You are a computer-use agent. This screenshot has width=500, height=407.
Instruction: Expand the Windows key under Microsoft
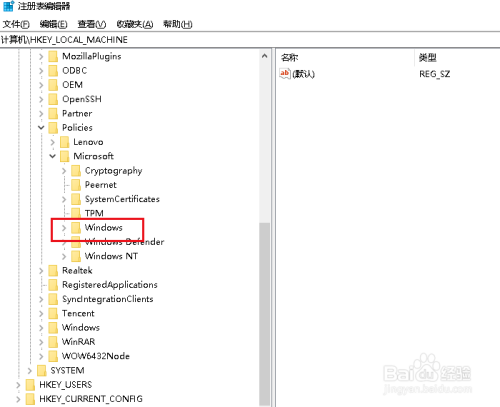click(x=64, y=228)
